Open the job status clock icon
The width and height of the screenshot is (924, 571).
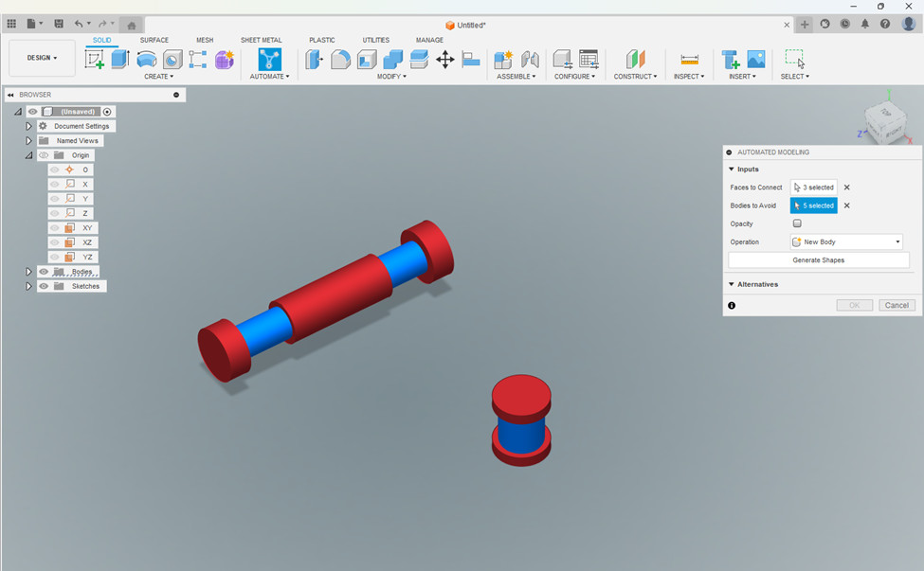pos(845,24)
